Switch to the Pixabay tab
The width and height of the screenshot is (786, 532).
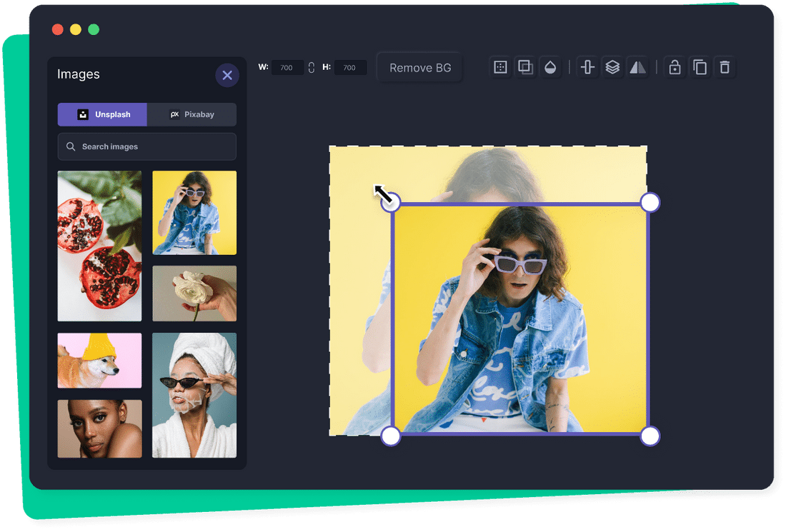click(191, 114)
